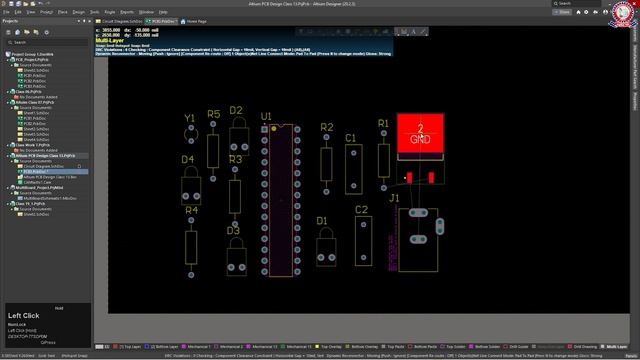Select Project Group 1.DsnWrk workspace row
Screen dimensions: 640x360
pyautogui.click(x=32, y=54)
